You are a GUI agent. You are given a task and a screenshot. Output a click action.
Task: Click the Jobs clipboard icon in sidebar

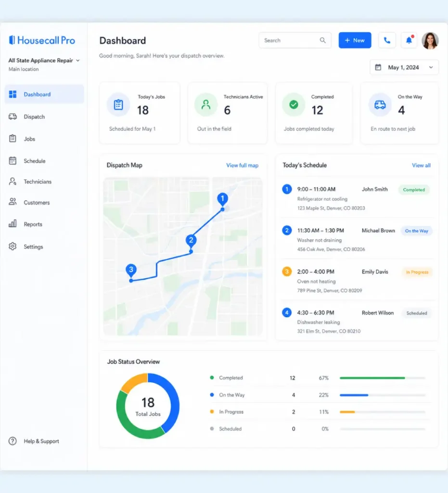pos(13,139)
